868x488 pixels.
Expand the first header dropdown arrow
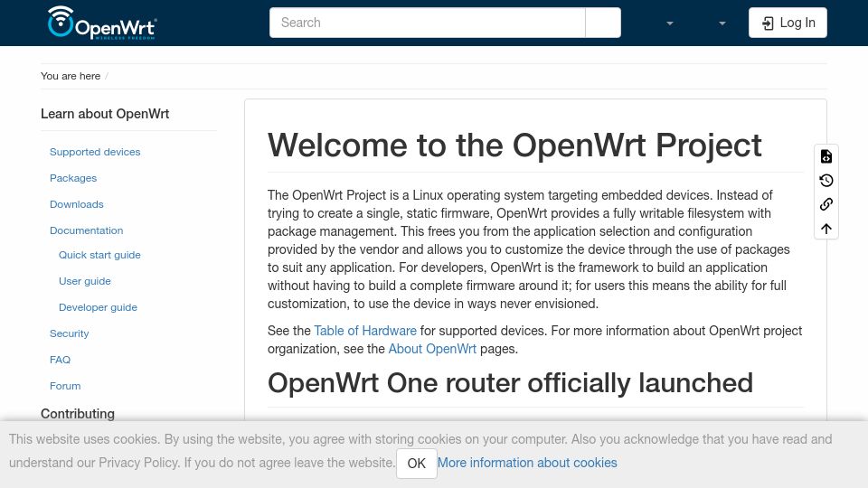point(670,23)
